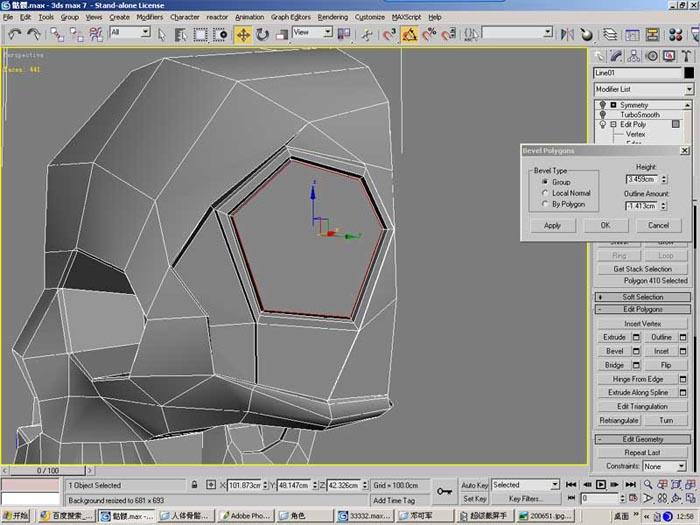Screen dimensions: 700x525
Task: Activate the Select Object arrow tool
Action: 162,34
